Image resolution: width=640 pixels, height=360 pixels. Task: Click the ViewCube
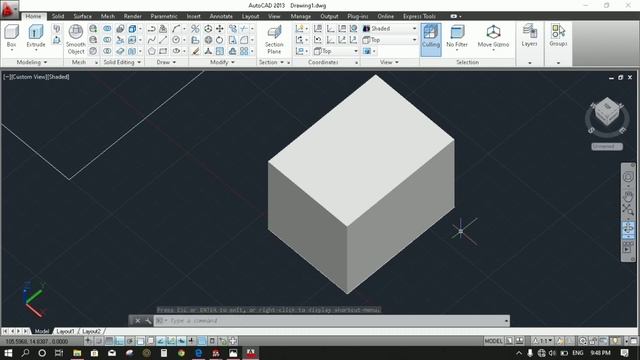click(607, 111)
